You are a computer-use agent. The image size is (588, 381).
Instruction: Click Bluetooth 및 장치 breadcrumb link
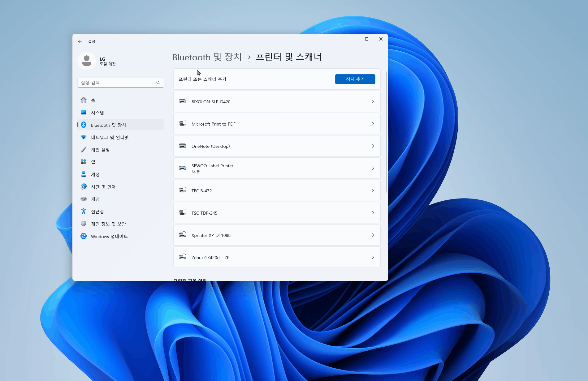(x=207, y=57)
